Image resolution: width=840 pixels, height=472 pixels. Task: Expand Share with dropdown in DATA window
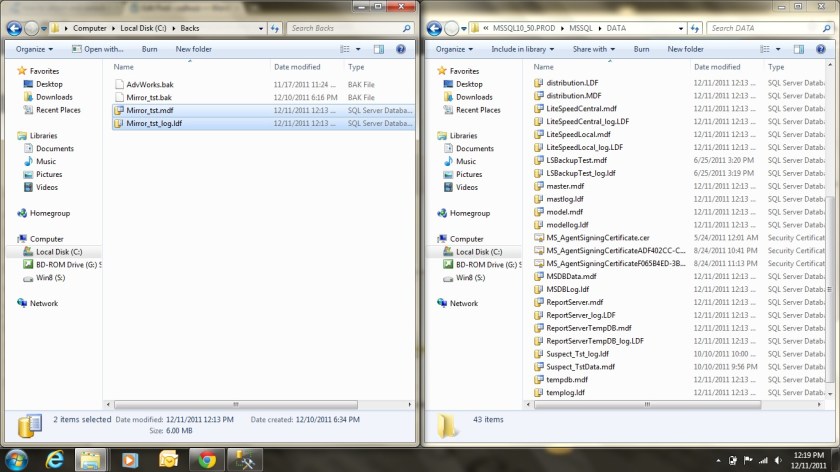(x=594, y=48)
